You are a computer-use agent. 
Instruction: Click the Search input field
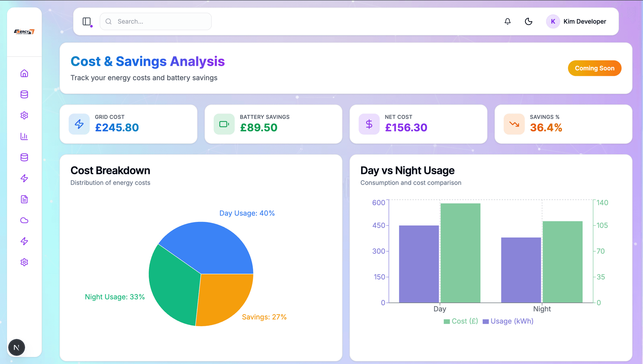tap(161, 21)
